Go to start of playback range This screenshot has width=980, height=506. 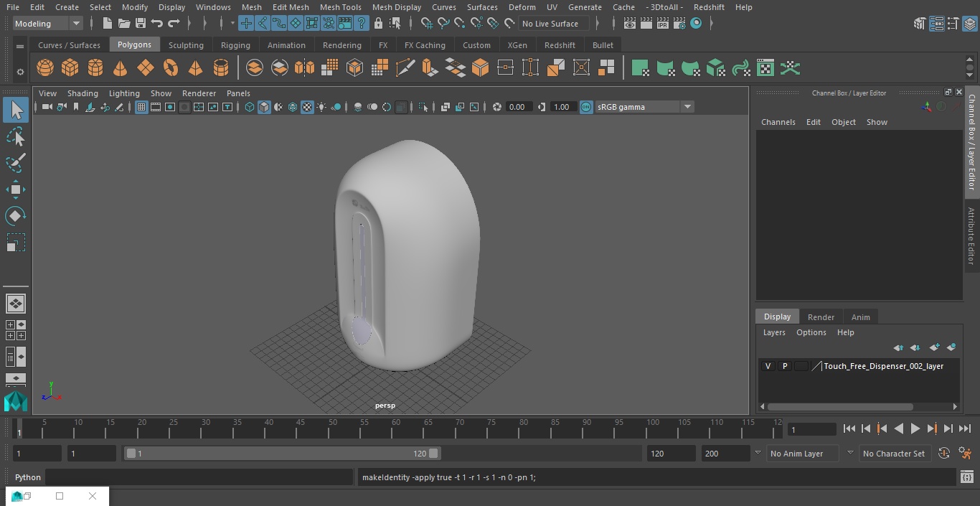[x=849, y=428]
